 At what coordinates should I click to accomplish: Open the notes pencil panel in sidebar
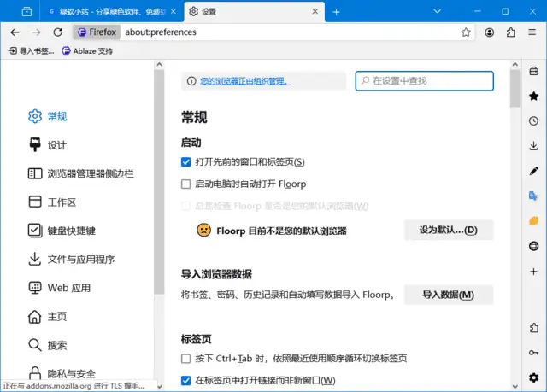pos(534,171)
